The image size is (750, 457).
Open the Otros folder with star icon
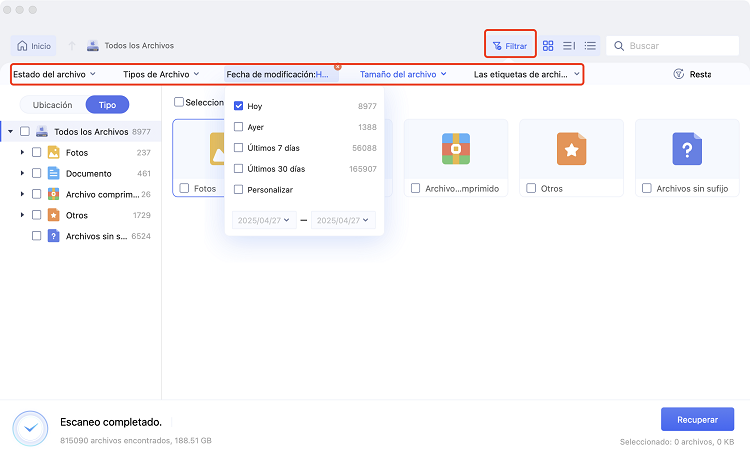pos(571,149)
